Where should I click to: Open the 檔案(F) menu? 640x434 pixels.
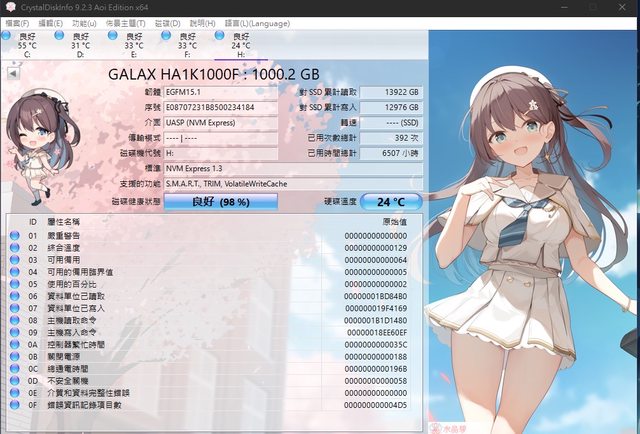[17, 24]
